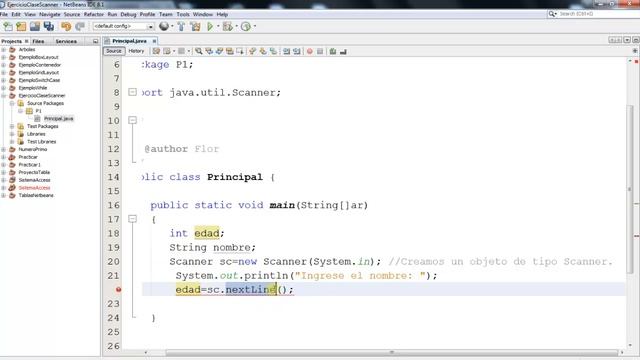Click Clean and Build Project icon
Viewport: 640px width, 360px height.
click(195, 27)
